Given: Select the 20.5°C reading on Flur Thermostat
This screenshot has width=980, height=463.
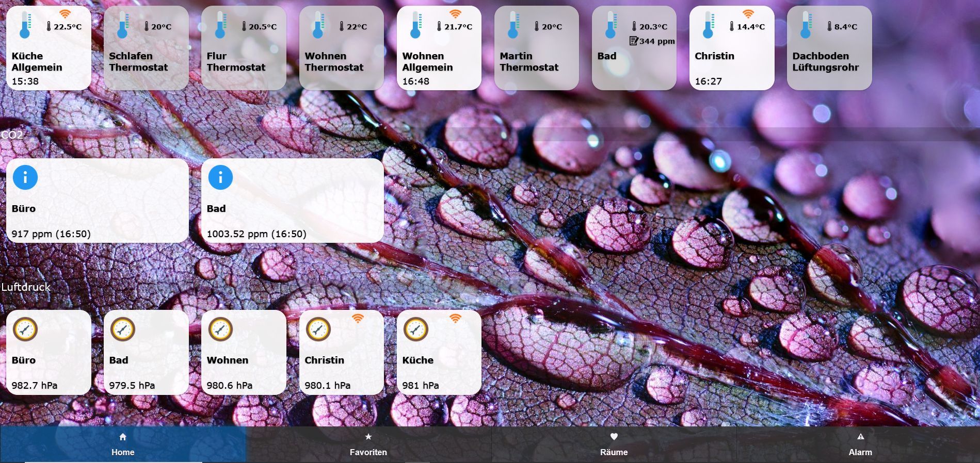Looking at the screenshot, I should click(x=263, y=27).
